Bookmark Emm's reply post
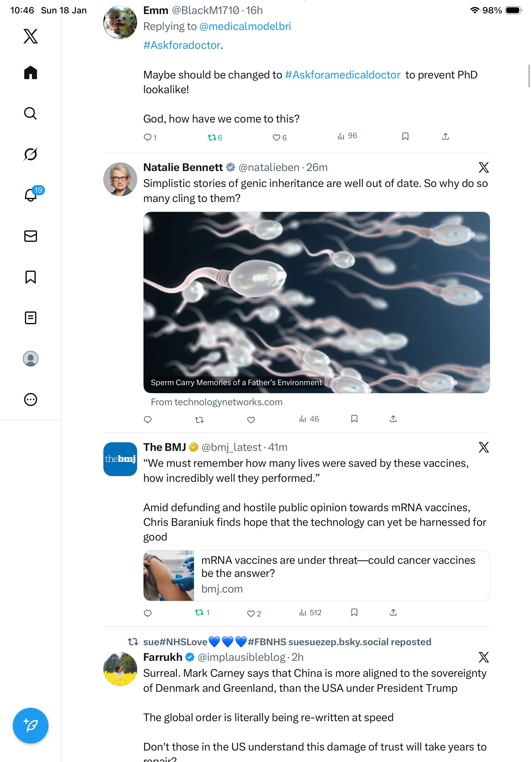 [405, 136]
